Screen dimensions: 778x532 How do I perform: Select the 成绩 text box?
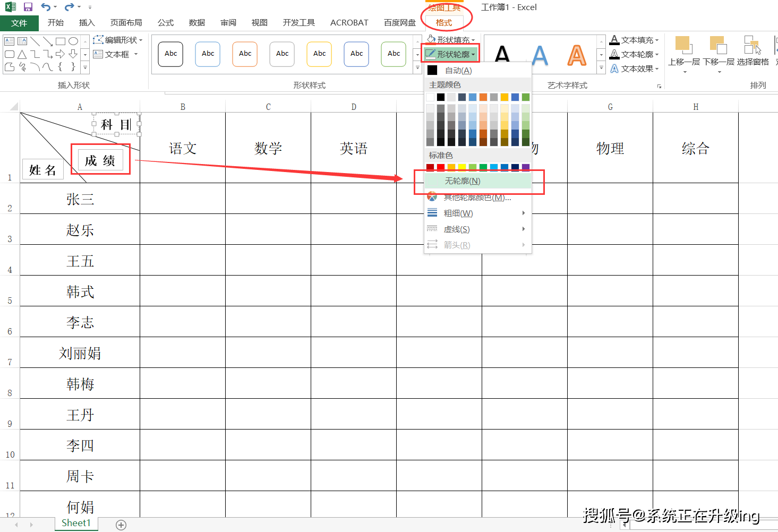click(100, 160)
